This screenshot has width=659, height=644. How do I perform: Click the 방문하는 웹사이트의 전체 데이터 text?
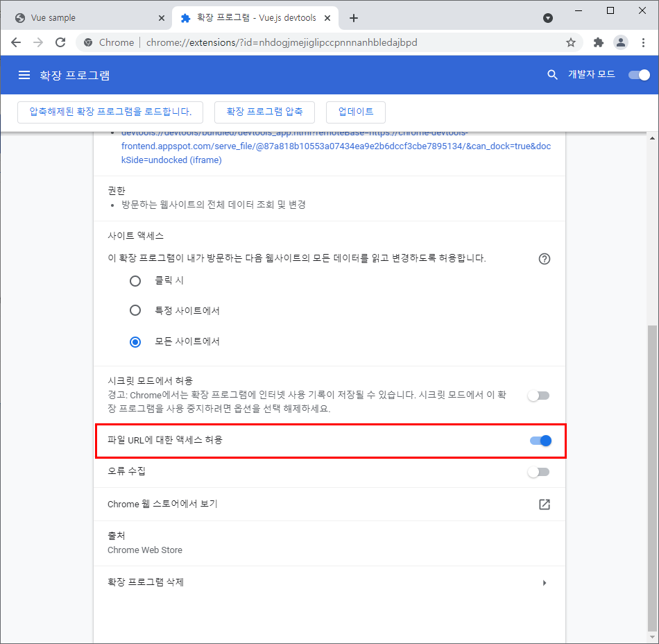[214, 205]
